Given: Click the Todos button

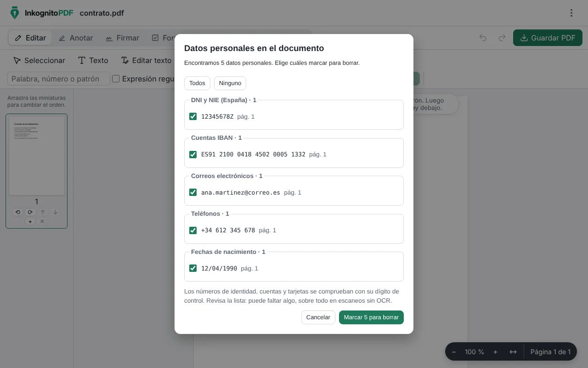Looking at the screenshot, I should pyautogui.click(x=197, y=83).
